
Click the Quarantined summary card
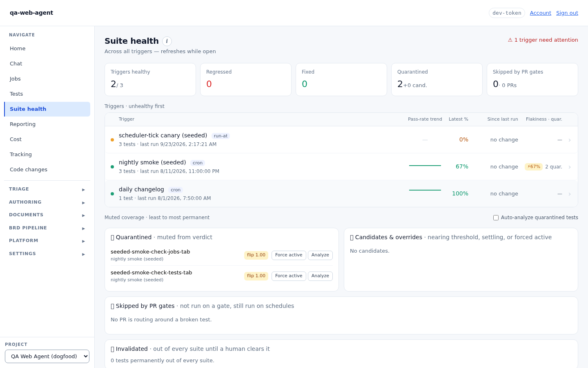[x=437, y=80]
